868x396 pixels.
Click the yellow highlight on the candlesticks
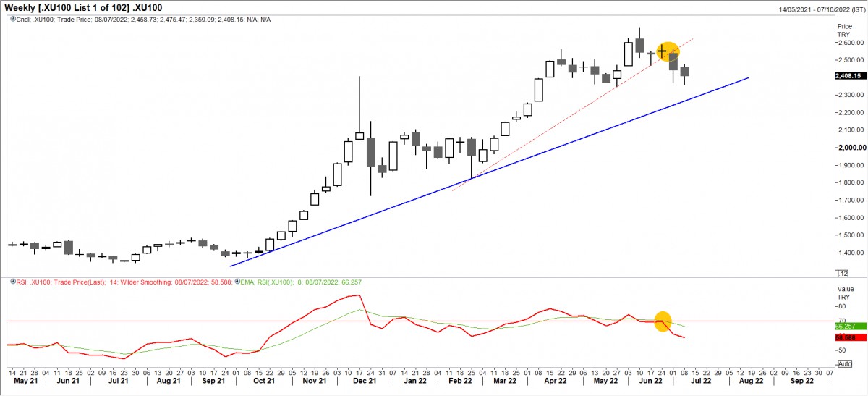pyautogui.click(x=668, y=51)
